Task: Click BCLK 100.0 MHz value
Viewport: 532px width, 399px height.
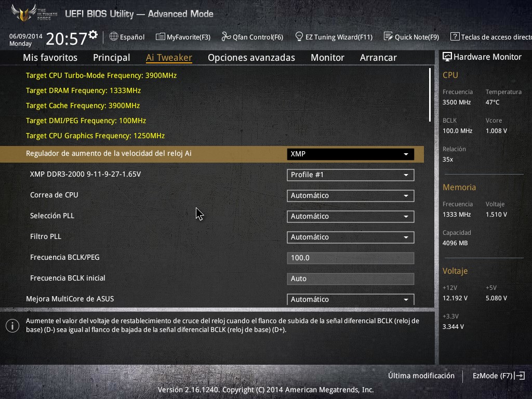Action: point(457,130)
